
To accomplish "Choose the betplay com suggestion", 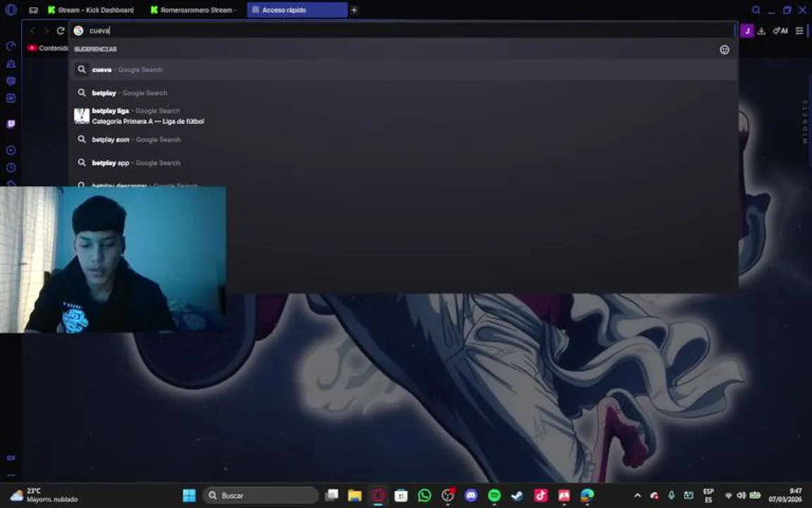I will (403, 140).
